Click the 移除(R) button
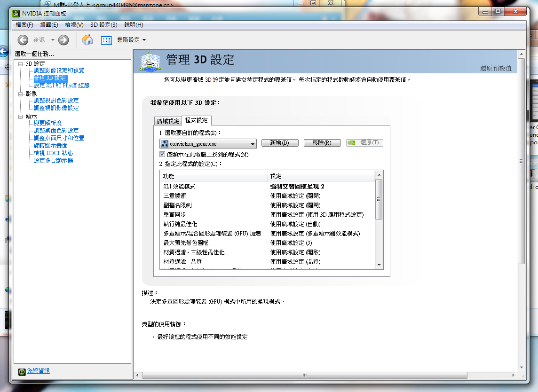538x392 pixels. click(322, 143)
